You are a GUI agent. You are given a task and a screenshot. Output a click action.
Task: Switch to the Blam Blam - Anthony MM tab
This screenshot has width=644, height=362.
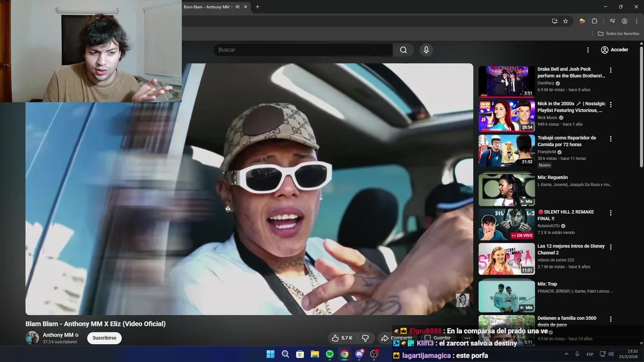[x=207, y=7]
